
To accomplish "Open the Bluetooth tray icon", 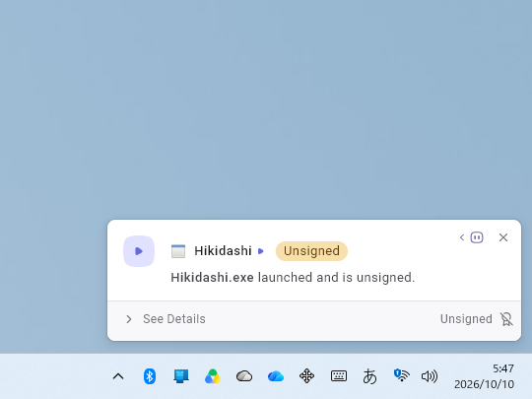I will click(150, 376).
